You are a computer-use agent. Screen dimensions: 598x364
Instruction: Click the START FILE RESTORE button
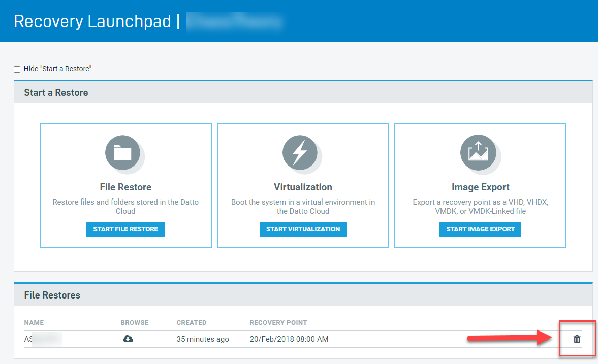(125, 229)
